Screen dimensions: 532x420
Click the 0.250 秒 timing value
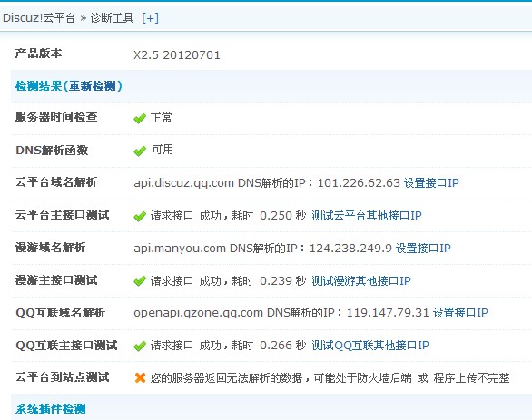(282, 216)
